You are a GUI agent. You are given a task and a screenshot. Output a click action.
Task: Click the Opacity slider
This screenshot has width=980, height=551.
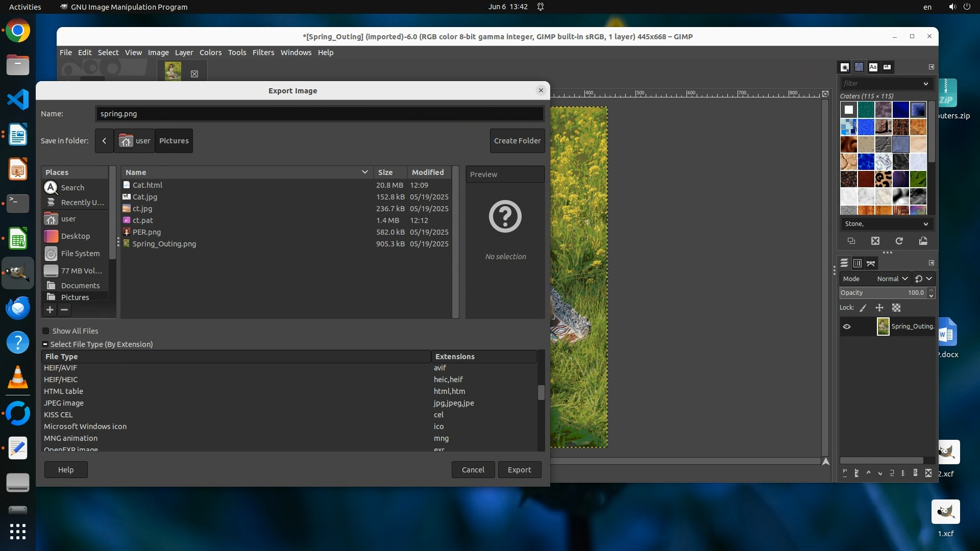click(882, 293)
